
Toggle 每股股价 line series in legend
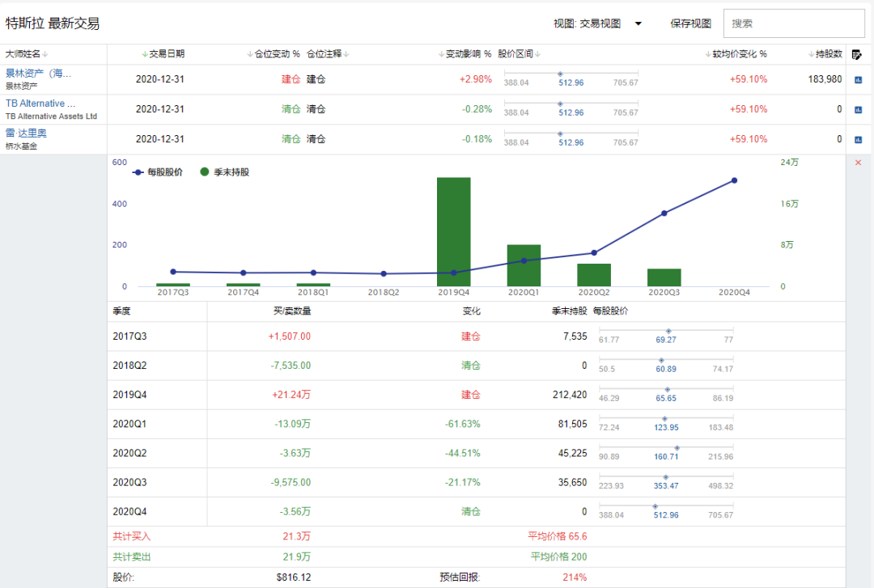pos(157,172)
